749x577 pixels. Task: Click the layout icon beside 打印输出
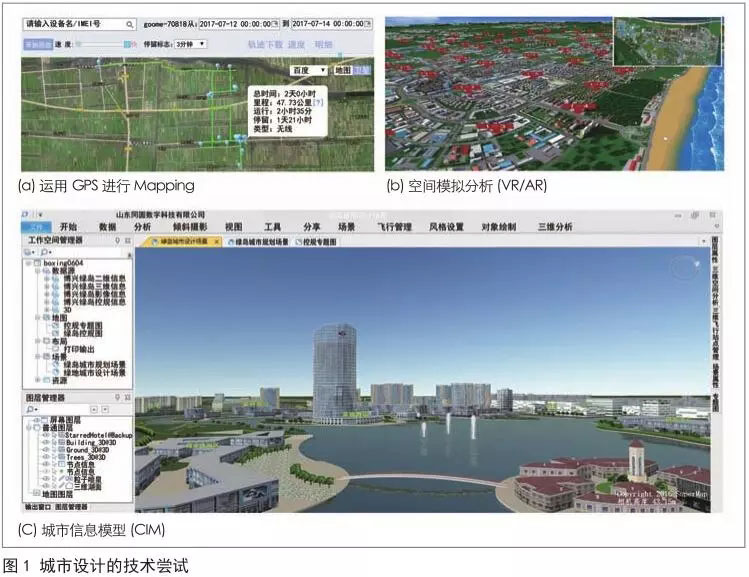click(56, 349)
